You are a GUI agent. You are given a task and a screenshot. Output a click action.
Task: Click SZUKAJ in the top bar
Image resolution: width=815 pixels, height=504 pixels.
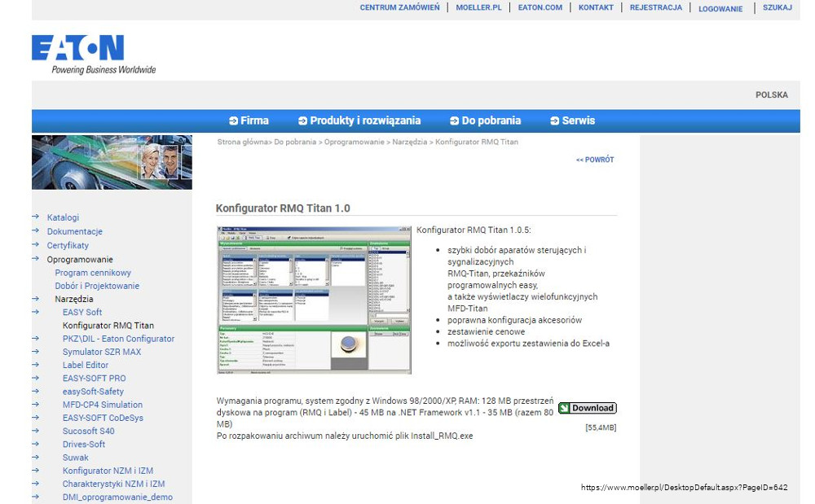[778, 8]
